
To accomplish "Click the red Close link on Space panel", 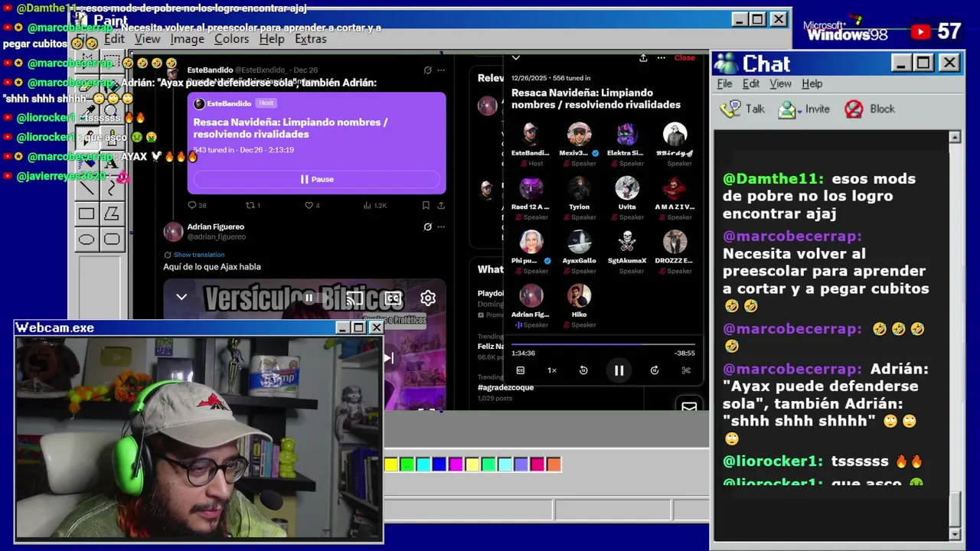I will (684, 58).
